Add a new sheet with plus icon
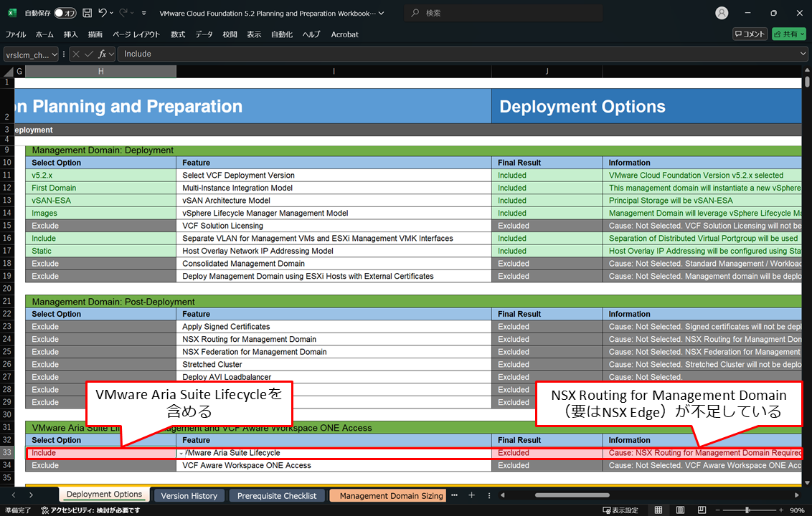812x516 pixels. click(x=471, y=495)
